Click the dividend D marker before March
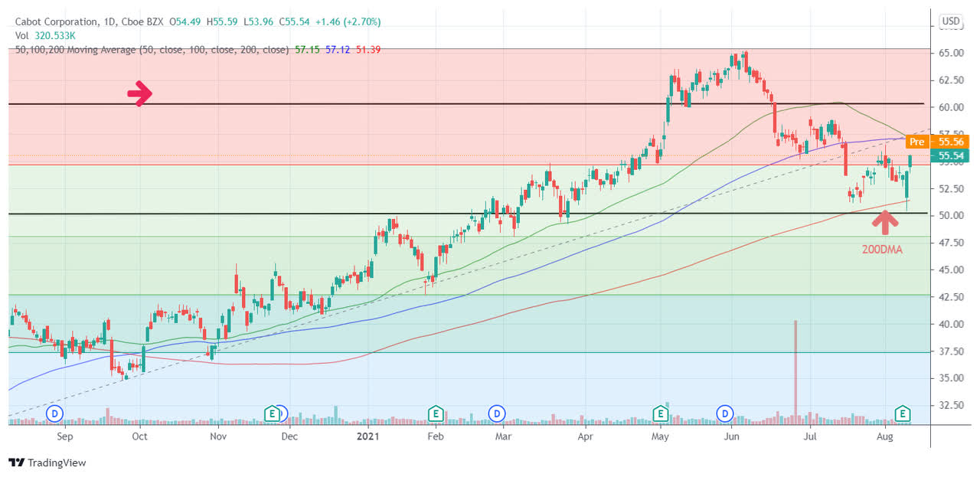 point(497,413)
